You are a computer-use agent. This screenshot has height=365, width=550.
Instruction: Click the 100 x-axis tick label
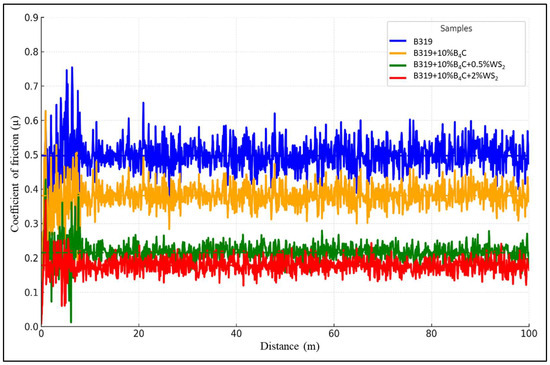click(x=529, y=333)
